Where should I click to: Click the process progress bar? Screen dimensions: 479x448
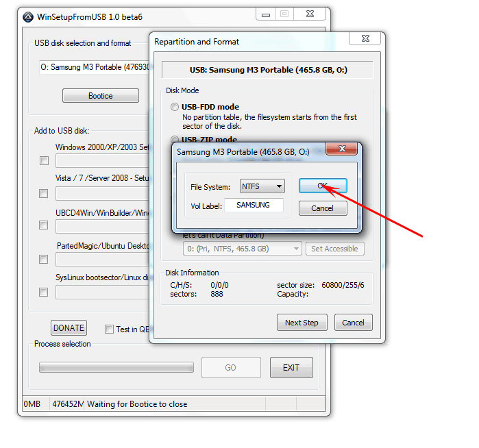click(x=116, y=367)
